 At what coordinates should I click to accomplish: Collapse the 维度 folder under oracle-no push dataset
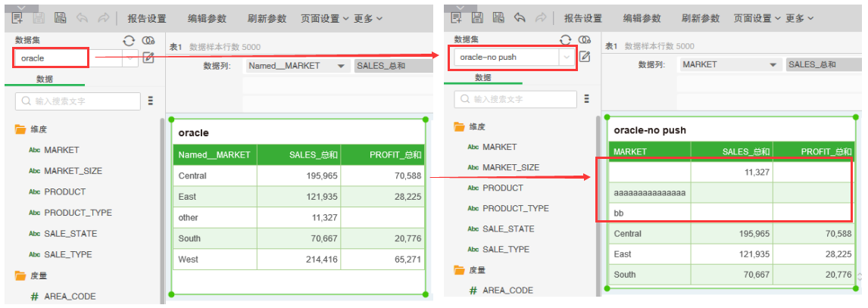[x=459, y=126]
